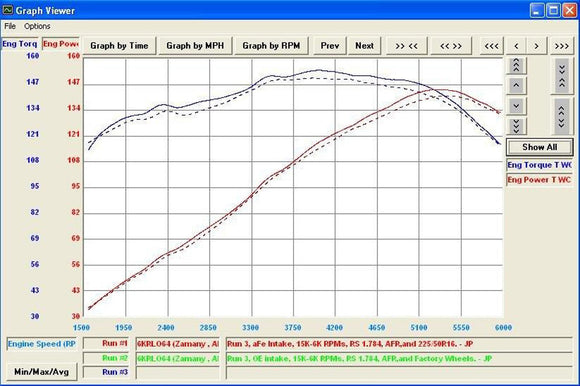Click Run #1 6KRL064 file name field
This screenshot has height=386, width=580.
click(x=178, y=344)
